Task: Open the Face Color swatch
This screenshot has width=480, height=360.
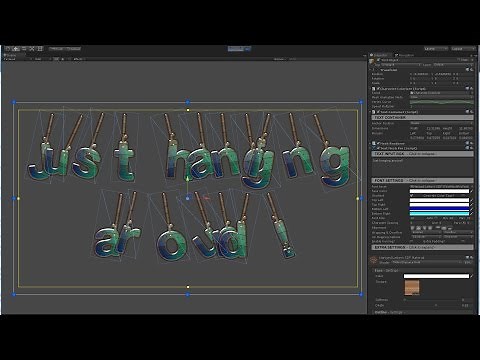Action: tap(439, 191)
